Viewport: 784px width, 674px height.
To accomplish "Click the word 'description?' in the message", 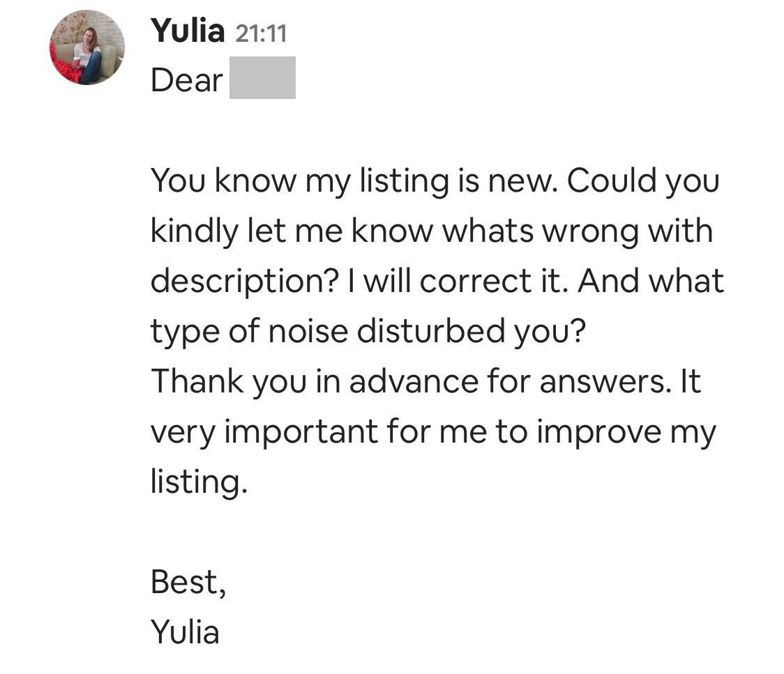I will 245,282.
